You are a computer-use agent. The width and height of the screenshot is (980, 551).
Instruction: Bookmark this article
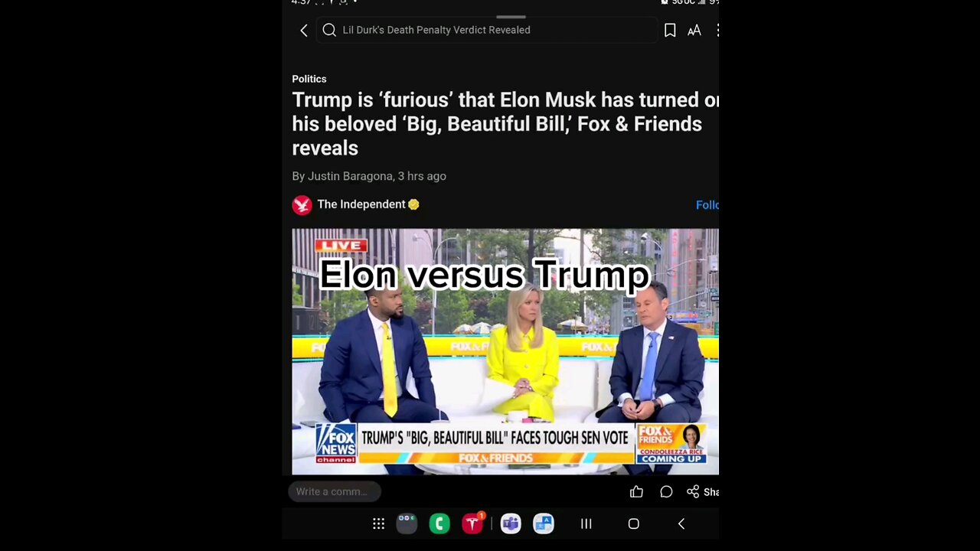coord(670,30)
